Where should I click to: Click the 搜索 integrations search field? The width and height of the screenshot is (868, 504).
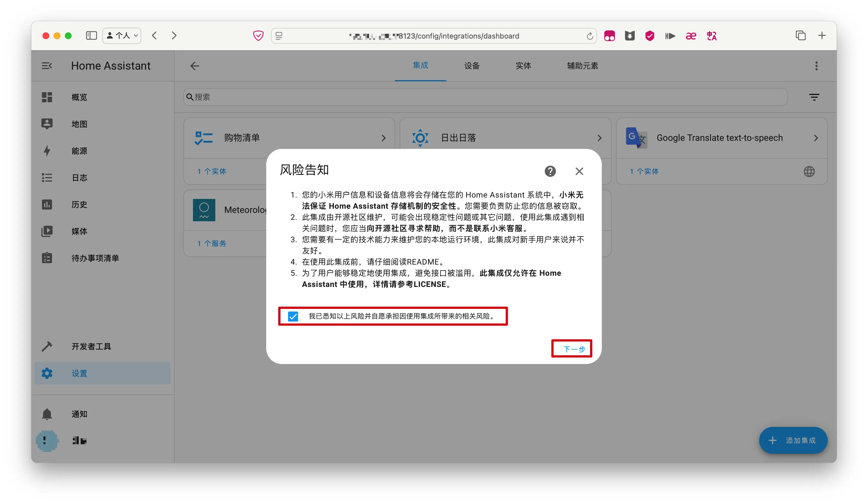click(485, 97)
